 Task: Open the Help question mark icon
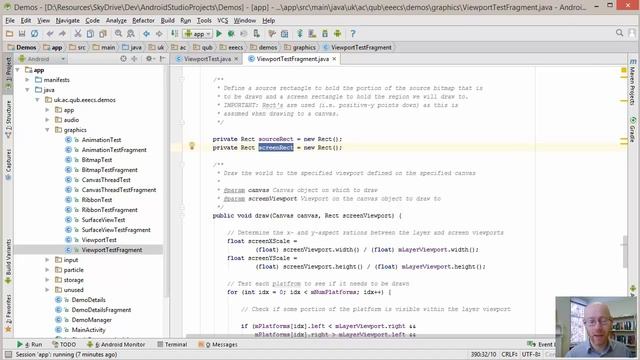pyautogui.click(x=353, y=34)
